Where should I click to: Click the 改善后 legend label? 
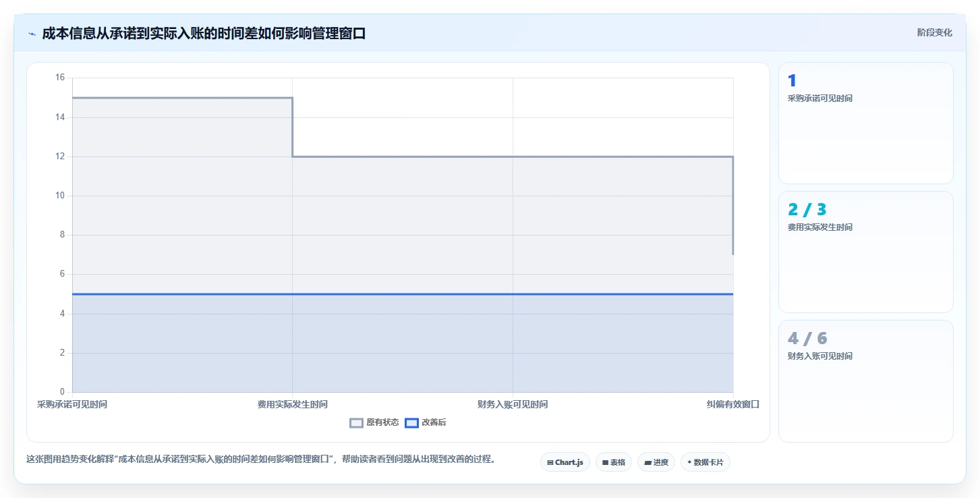[x=434, y=423]
